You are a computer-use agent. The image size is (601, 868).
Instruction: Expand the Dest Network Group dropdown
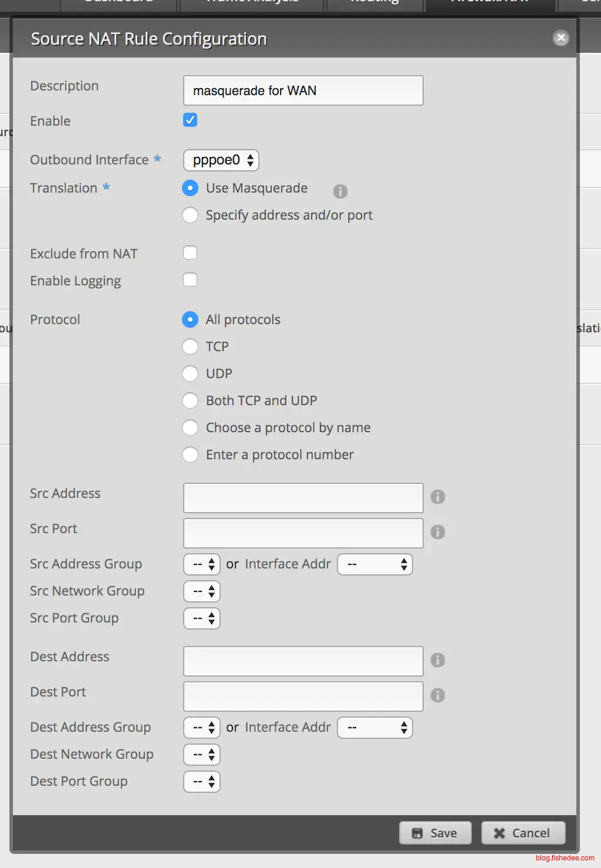[202, 755]
